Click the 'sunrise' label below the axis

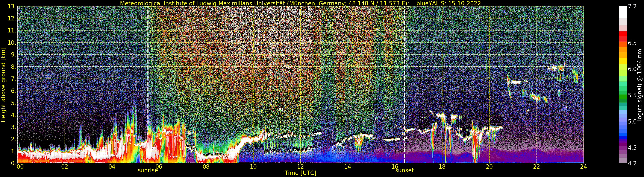click(148, 171)
